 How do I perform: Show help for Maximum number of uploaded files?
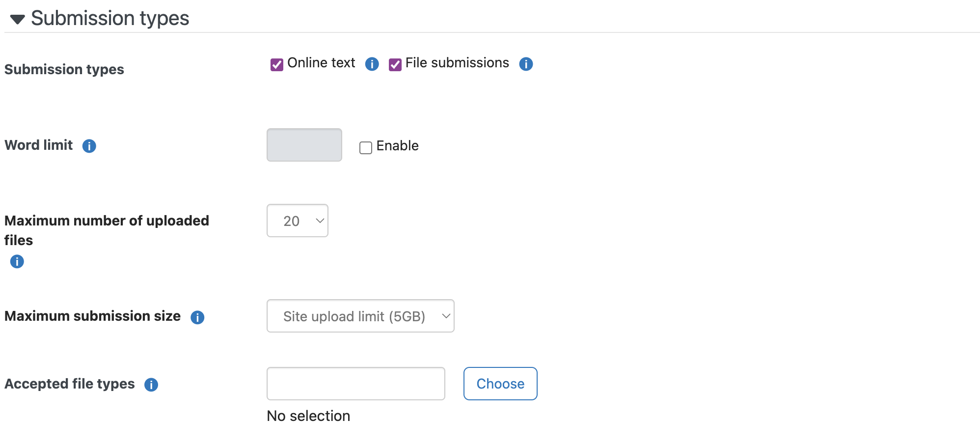point(17,261)
